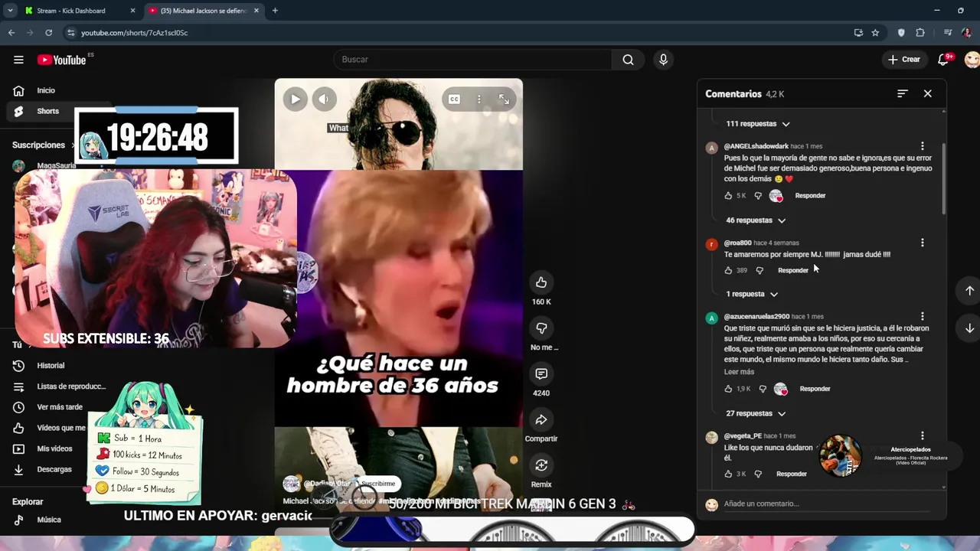Expand 111 respuestas replies

pyautogui.click(x=758, y=124)
